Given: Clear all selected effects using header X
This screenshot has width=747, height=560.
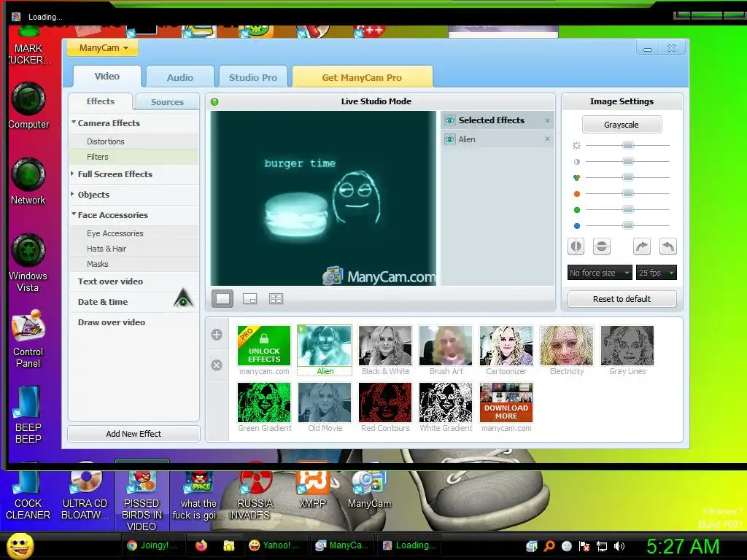Looking at the screenshot, I should (x=547, y=120).
